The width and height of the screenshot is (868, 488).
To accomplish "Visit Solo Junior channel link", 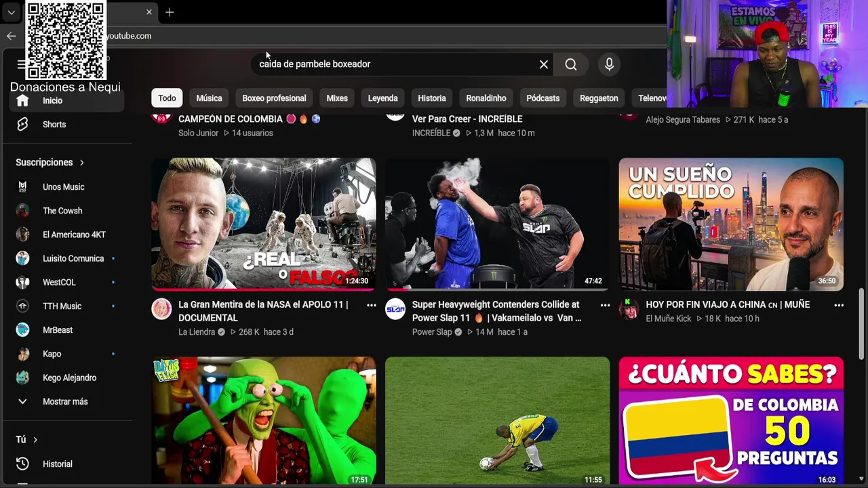I will (x=198, y=134).
